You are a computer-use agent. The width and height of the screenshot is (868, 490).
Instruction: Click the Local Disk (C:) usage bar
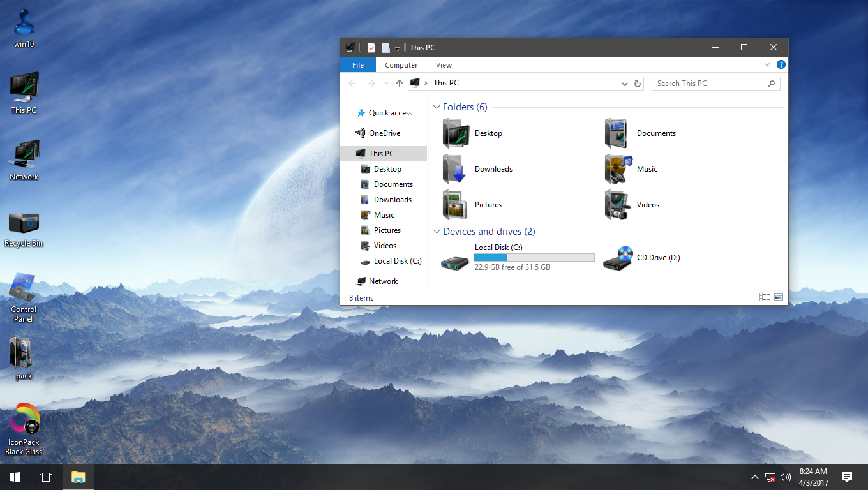tap(534, 258)
